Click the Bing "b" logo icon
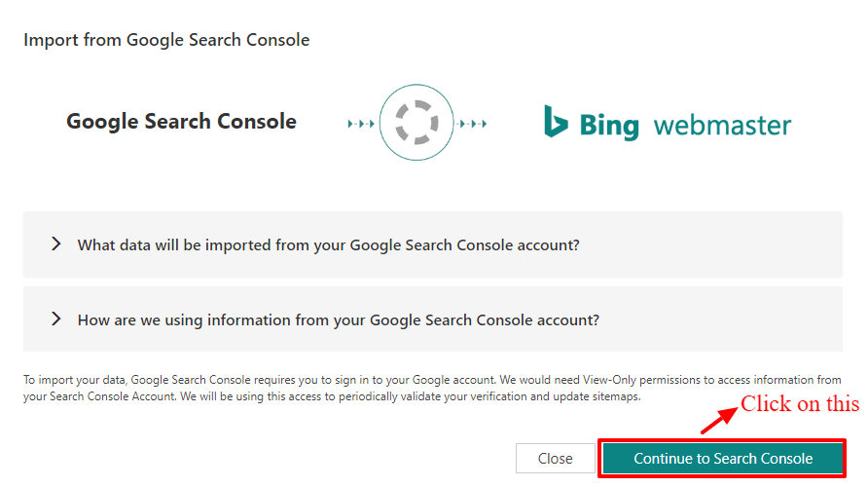 click(556, 122)
